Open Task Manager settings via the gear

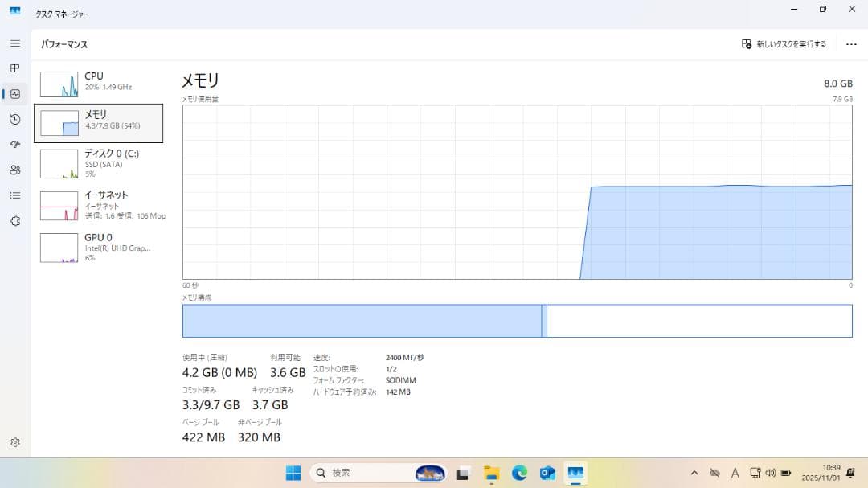(x=14, y=441)
